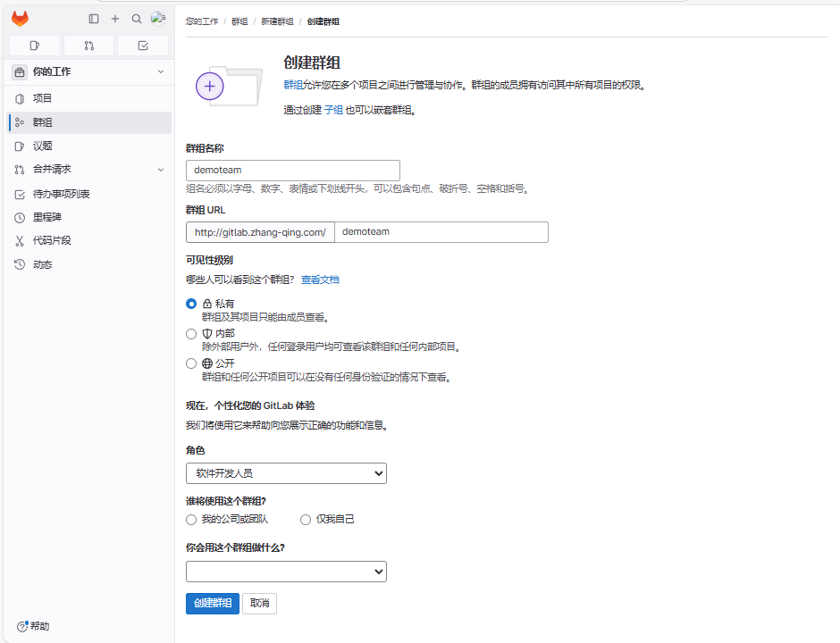Go to 项目 in sidebar
The width and height of the screenshot is (840, 643).
pos(90,98)
